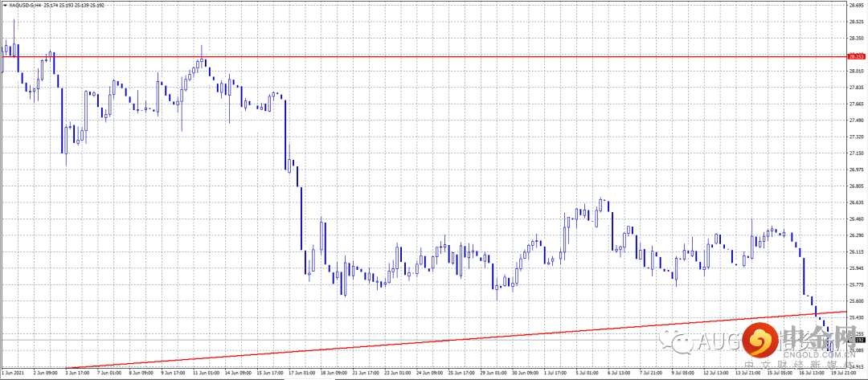Click the 27.490 price axis label
Image resolution: width=868 pixels, height=380 pixels.
[856, 120]
